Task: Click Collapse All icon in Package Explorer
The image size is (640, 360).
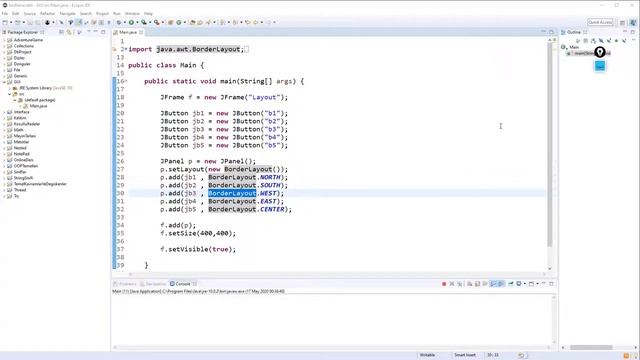Action: click(x=61, y=32)
